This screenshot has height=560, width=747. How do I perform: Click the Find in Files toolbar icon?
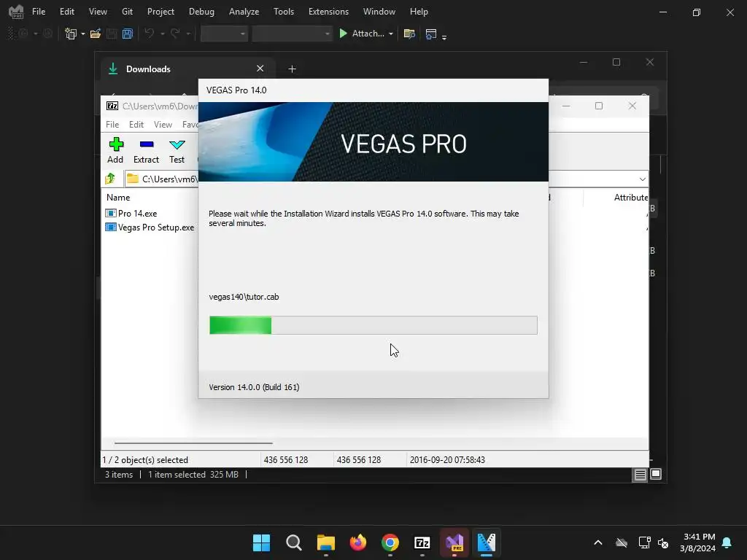click(409, 34)
